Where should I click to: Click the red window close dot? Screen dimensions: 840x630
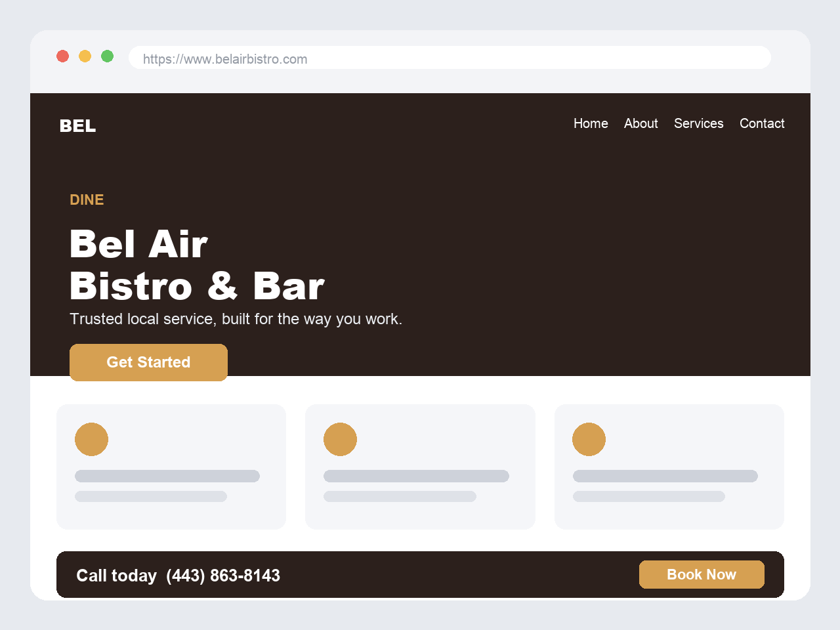[x=63, y=56]
